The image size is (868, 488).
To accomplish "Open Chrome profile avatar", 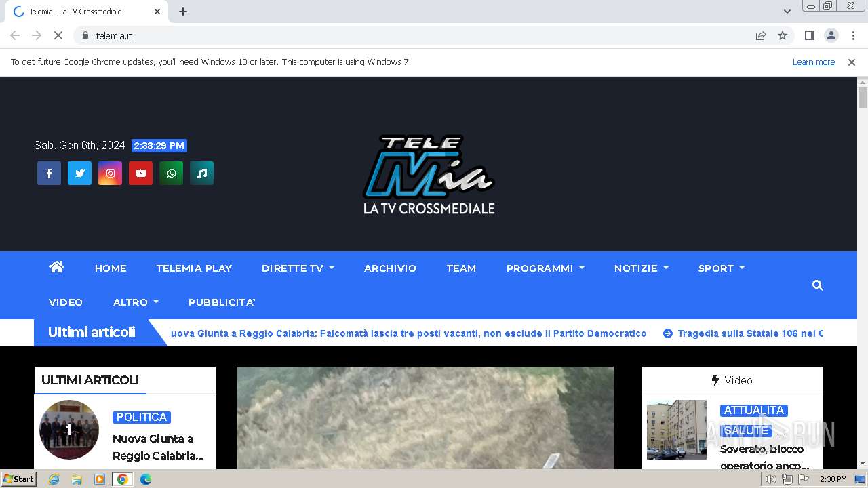I will pos(831,35).
